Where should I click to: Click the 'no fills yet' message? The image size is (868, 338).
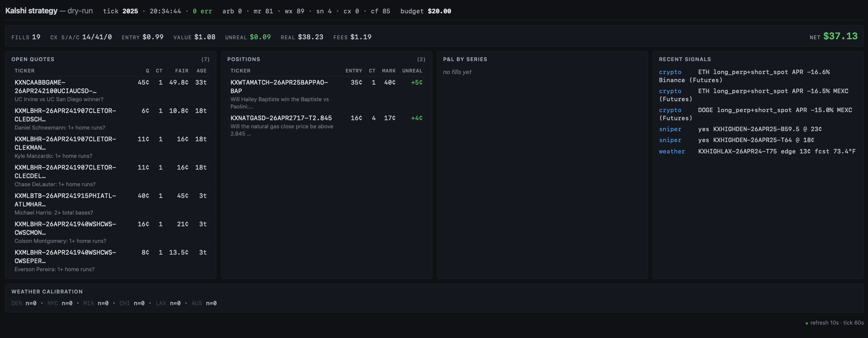457,72
